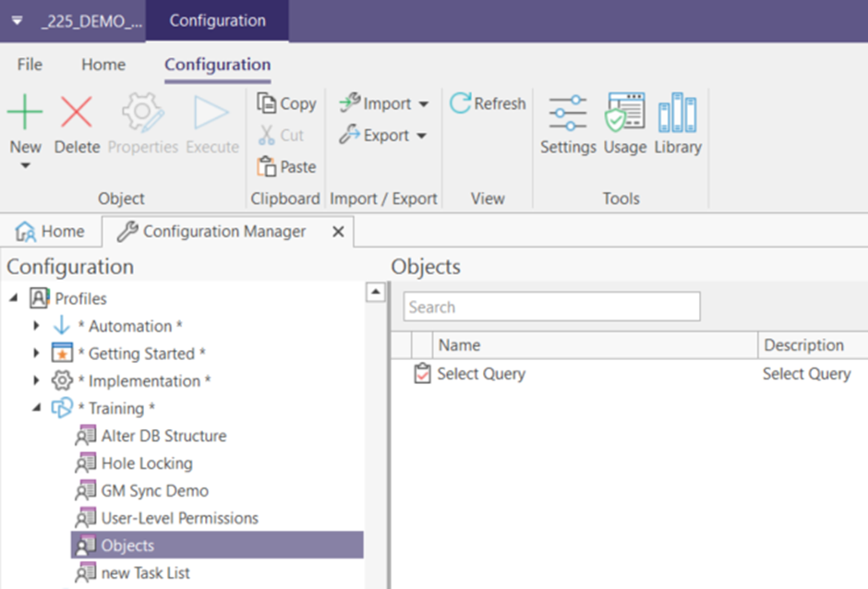
Task: Open Settings from the Tools group
Action: point(567,120)
